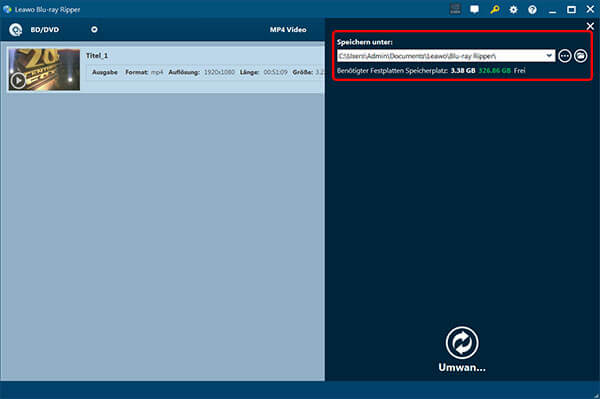This screenshot has width=600, height=399.
Task: Open the feedback chat bubble icon
Action: point(474,9)
